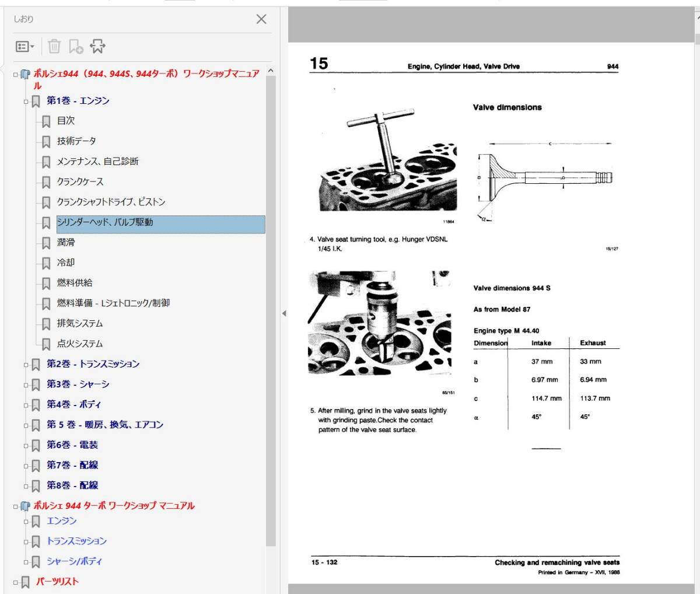
Task: Click the bookmark icon beside 第1巻 - エンジン
Action: click(x=36, y=102)
